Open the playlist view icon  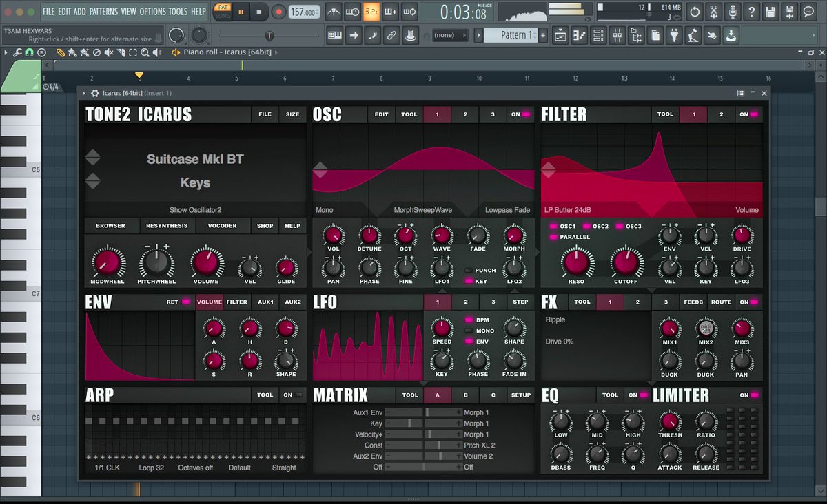point(560,34)
